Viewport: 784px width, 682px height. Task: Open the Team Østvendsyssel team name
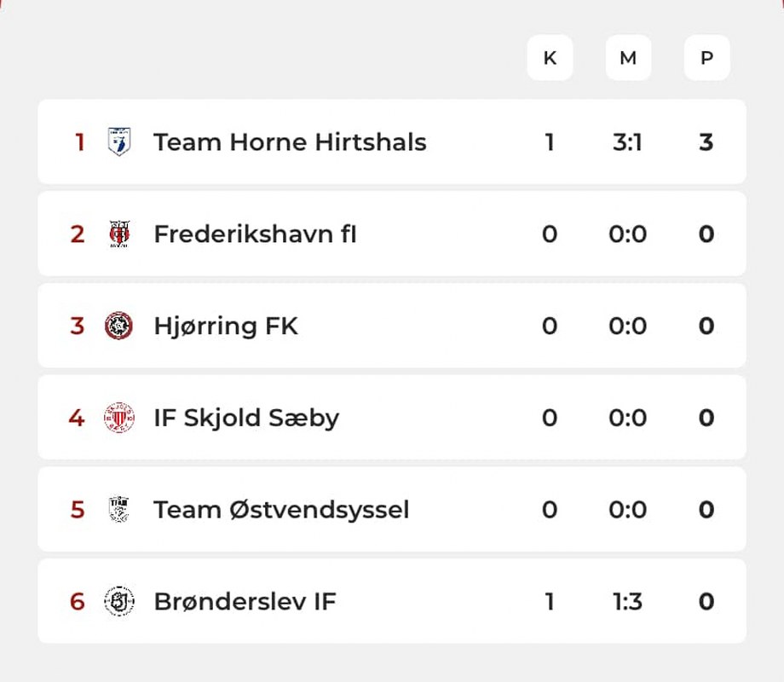(x=281, y=510)
